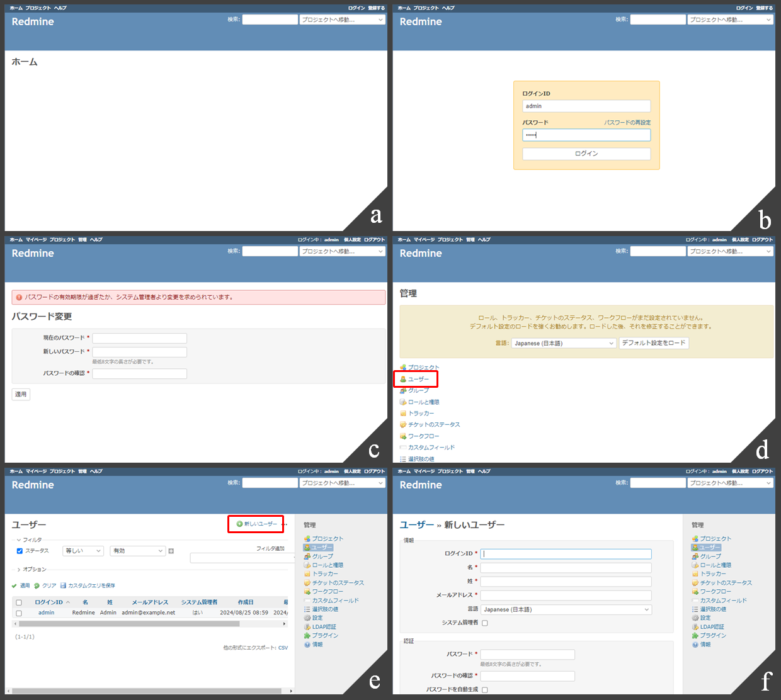This screenshot has width=781, height=700.
Task: Expand the オプション section on user list
Action: pyautogui.click(x=18, y=570)
